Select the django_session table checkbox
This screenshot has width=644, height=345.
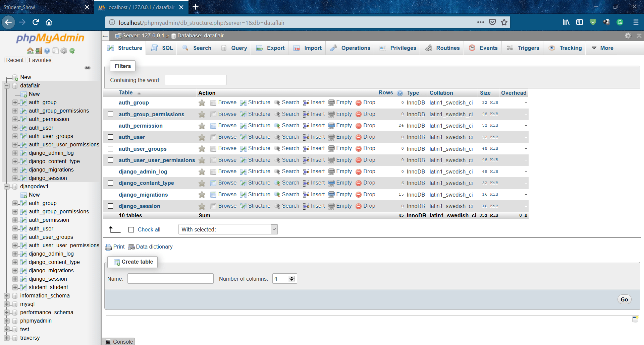pyautogui.click(x=110, y=206)
